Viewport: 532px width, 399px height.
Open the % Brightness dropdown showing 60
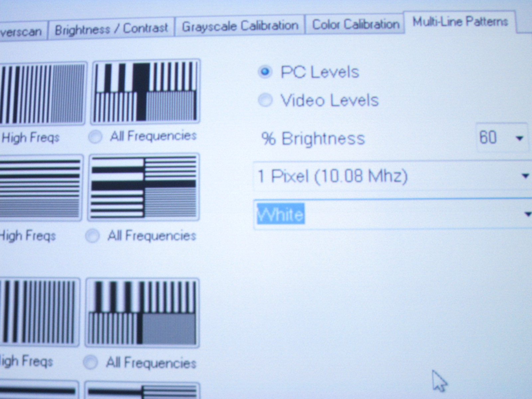[x=502, y=137]
